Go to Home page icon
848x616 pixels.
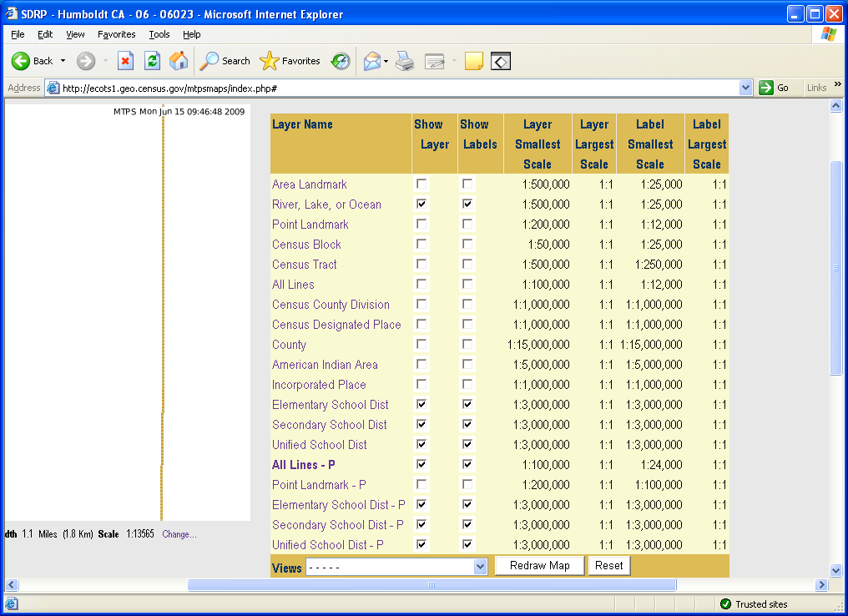pyautogui.click(x=179, y=61)
